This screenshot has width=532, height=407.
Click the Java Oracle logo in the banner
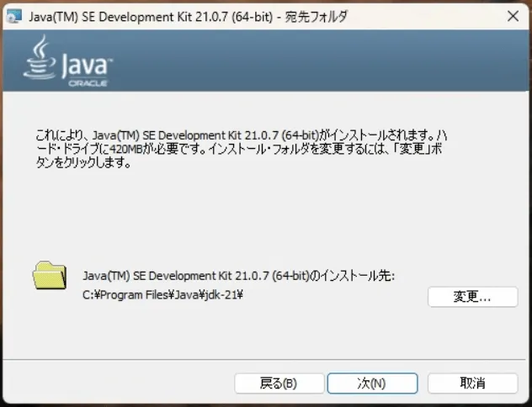(x=68, y=61)
